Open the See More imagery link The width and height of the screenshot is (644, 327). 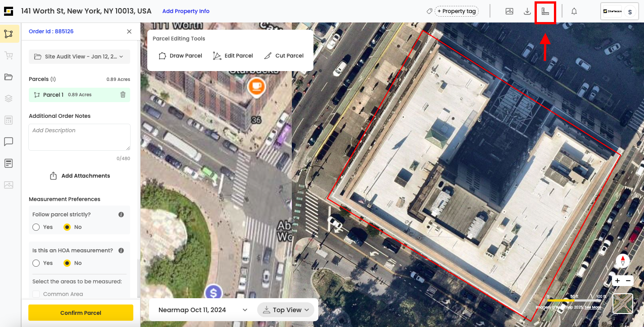[593, 308]
